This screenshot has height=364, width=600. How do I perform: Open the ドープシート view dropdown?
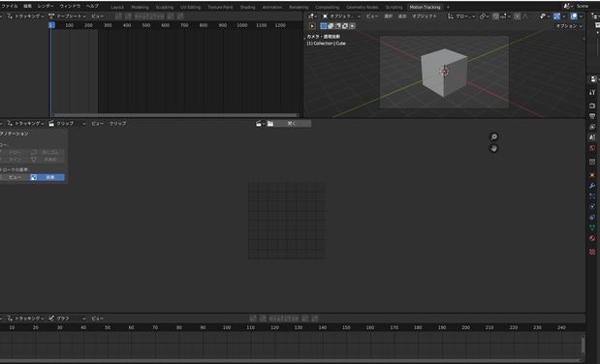pos(68,16)
